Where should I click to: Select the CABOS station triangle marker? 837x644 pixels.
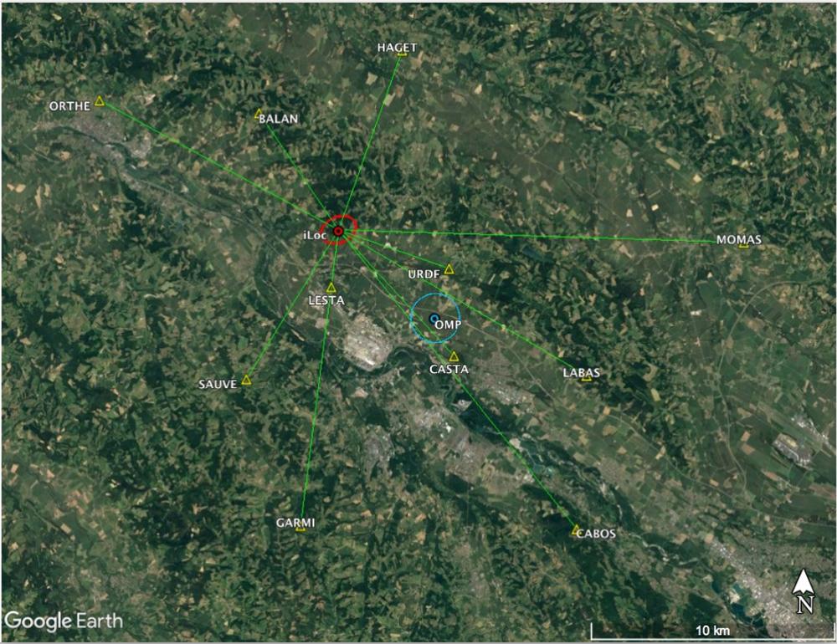pyautogui.click(x=576, y=529)
